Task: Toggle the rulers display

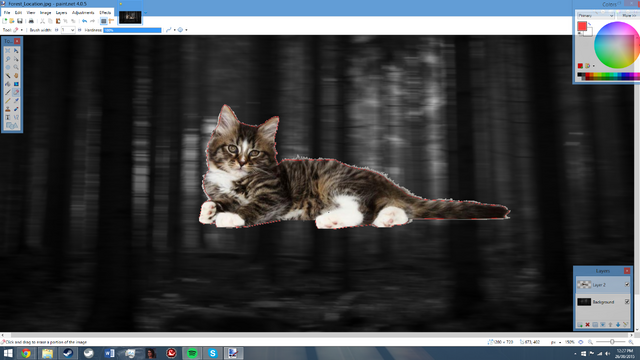Action: 111,21
